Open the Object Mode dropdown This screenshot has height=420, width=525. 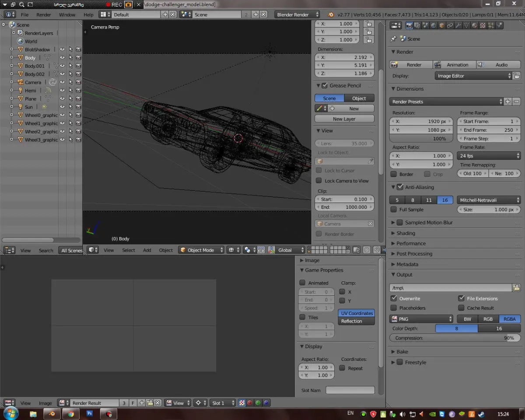(201, 250)
